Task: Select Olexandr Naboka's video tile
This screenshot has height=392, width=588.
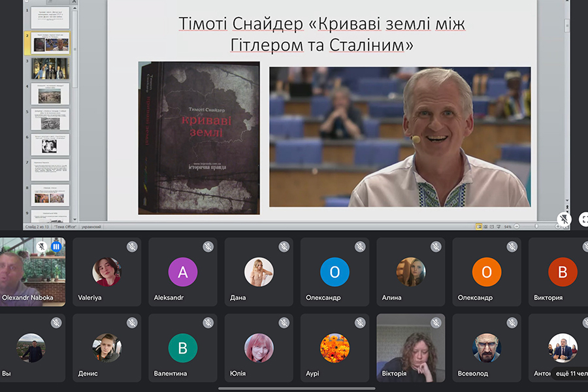Action: 33,272
